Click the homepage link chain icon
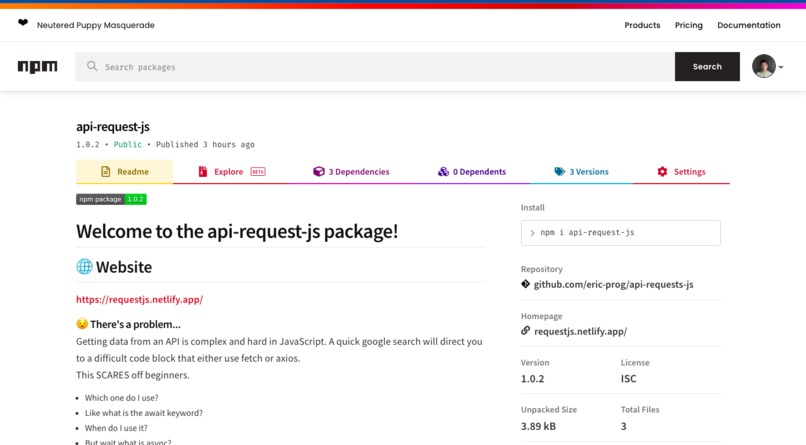Screen dimensions: 806x445 [x=525, y=330]
